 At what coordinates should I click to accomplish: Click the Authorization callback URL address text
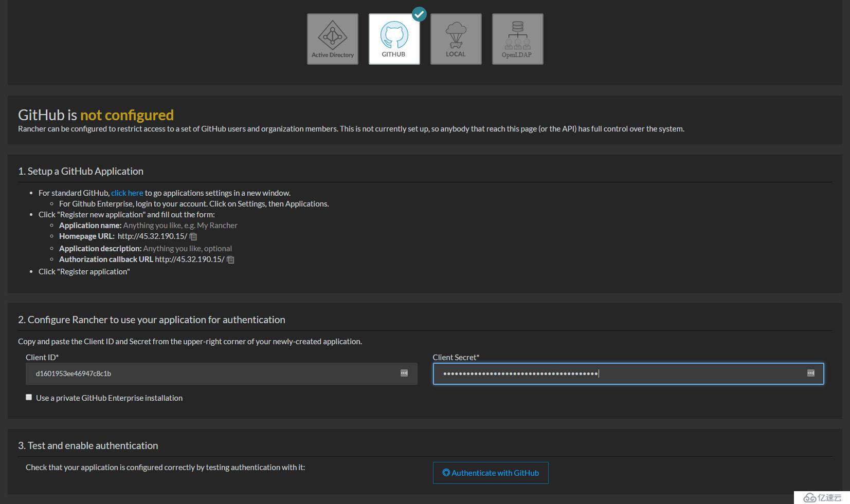tap(190, 259)
